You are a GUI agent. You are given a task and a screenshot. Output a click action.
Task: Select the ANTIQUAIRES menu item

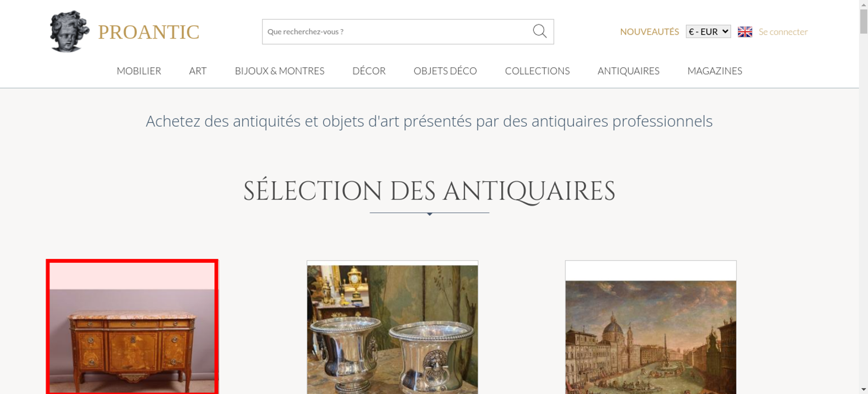pos(628,71)
